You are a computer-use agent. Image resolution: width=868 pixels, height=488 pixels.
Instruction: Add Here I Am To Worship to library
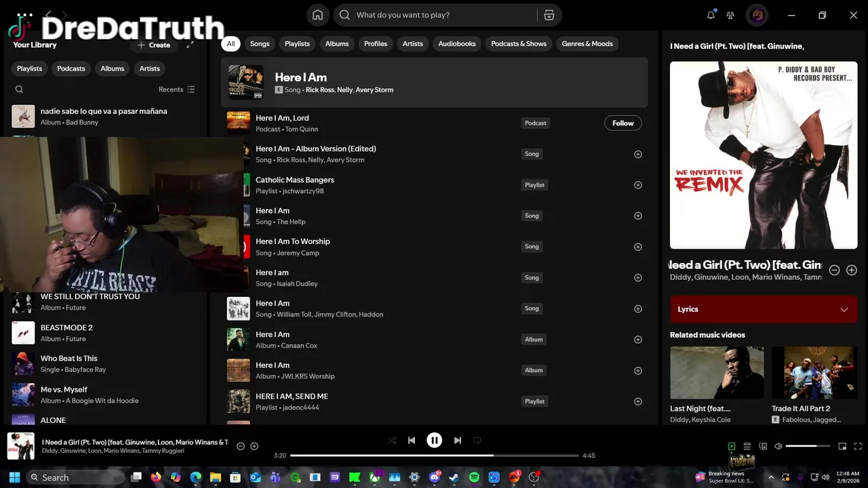tap(637, 247)
